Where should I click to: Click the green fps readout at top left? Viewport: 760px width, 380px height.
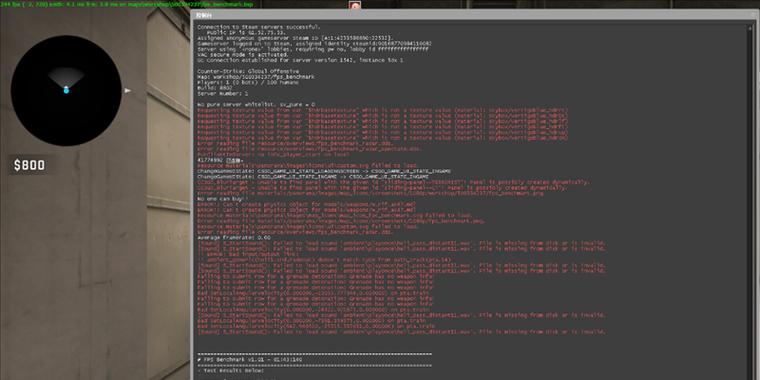coord(127,4)
